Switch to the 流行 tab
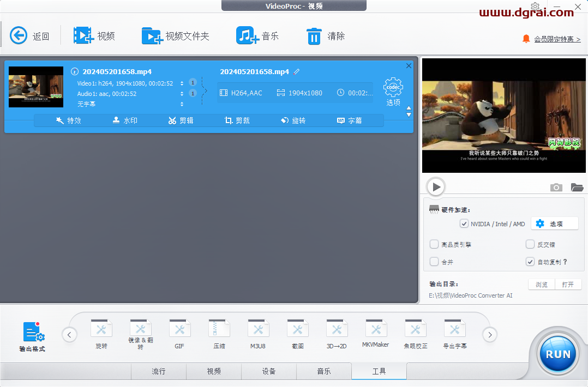 (x=159, y=371)
